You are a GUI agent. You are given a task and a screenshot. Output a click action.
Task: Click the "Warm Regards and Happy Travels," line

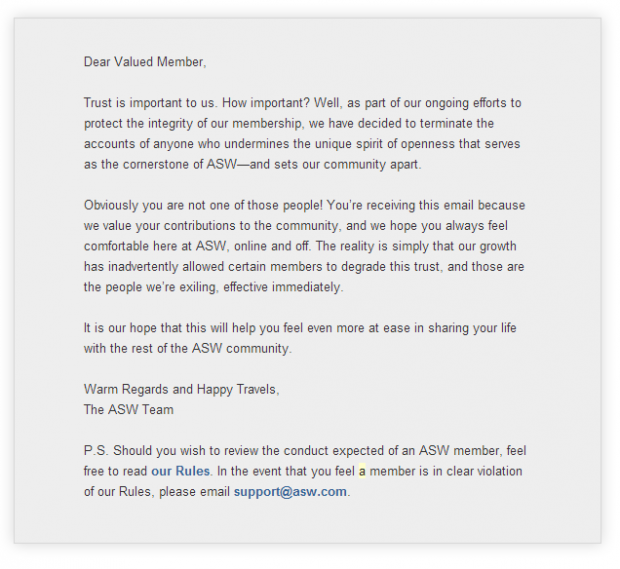click(181, 389)
